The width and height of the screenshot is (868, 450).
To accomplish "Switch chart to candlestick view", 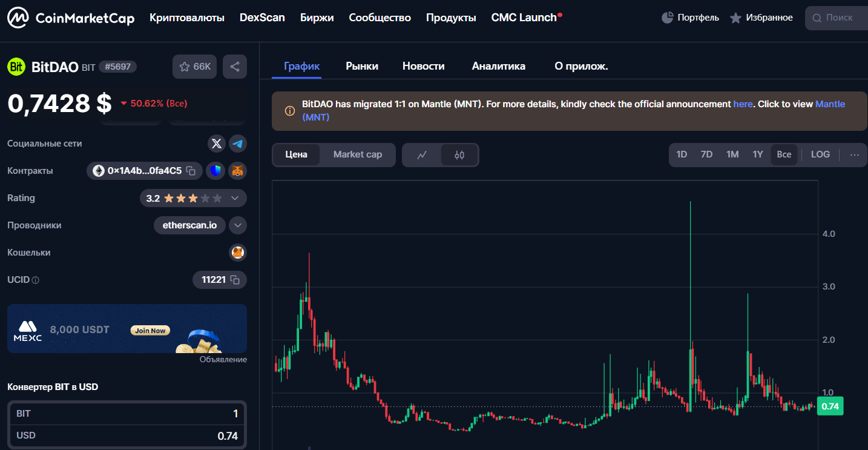I will (x=459, y=155).
